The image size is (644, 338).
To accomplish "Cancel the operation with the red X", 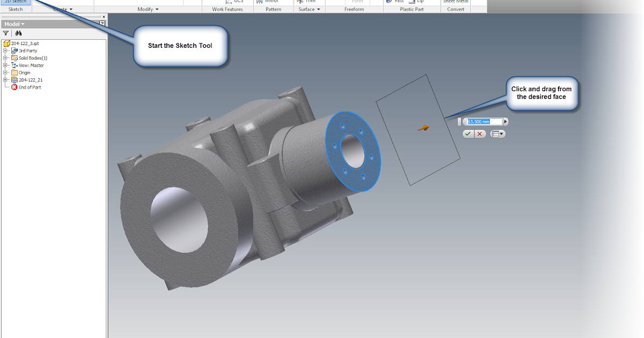I will (480, 134).
